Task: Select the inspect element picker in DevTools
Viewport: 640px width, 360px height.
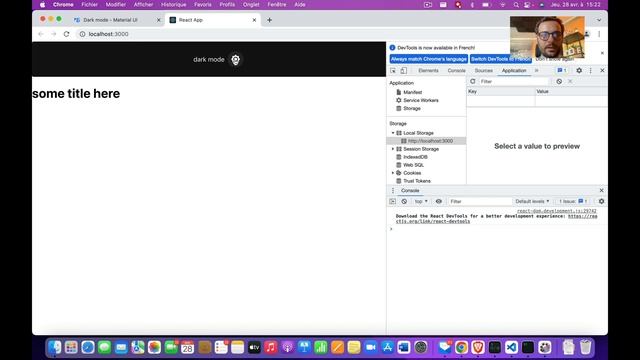Action: [393, 71]
